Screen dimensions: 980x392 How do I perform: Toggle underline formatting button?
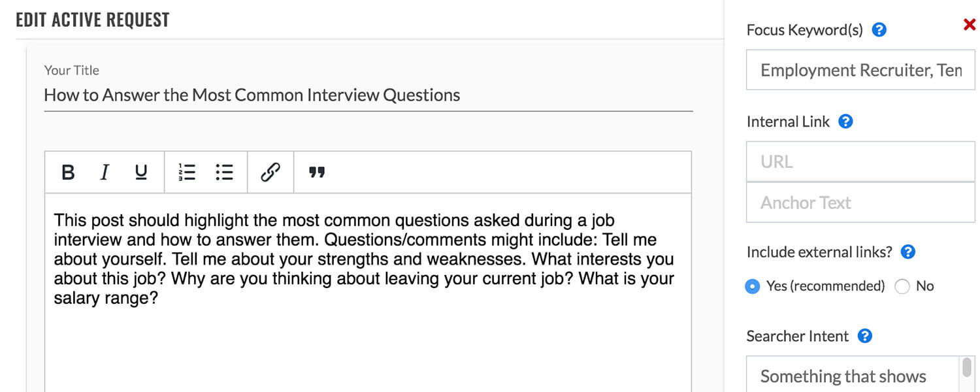[x=140, y=172]
